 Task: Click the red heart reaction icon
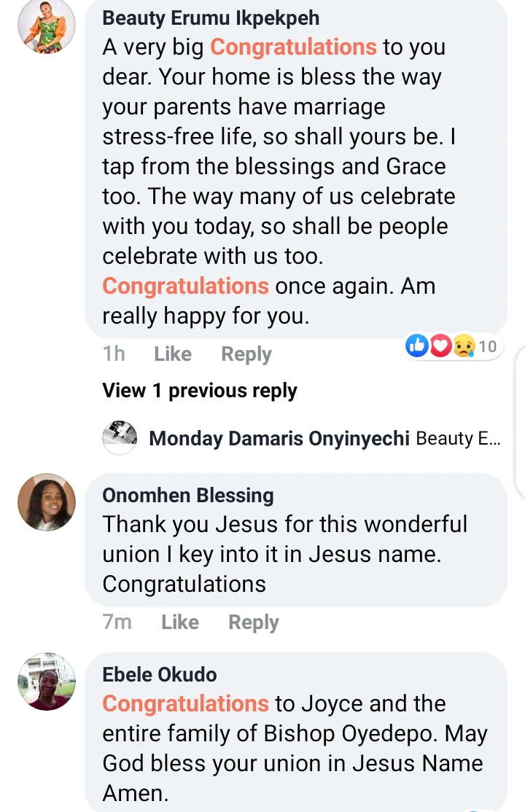(x=440, y=347)
